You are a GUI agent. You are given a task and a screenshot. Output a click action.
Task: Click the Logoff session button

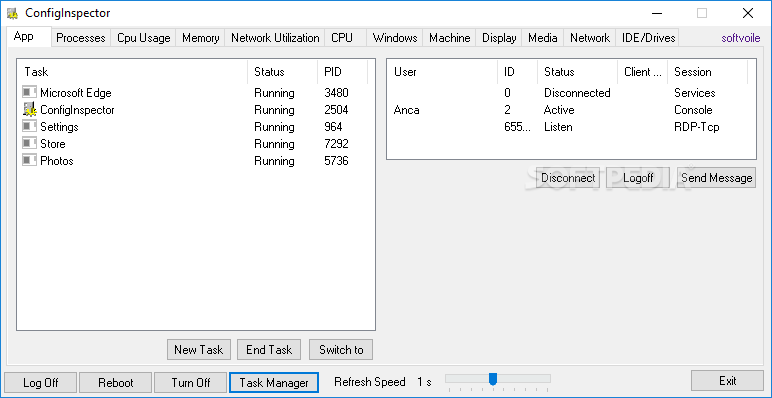point(638,178)
